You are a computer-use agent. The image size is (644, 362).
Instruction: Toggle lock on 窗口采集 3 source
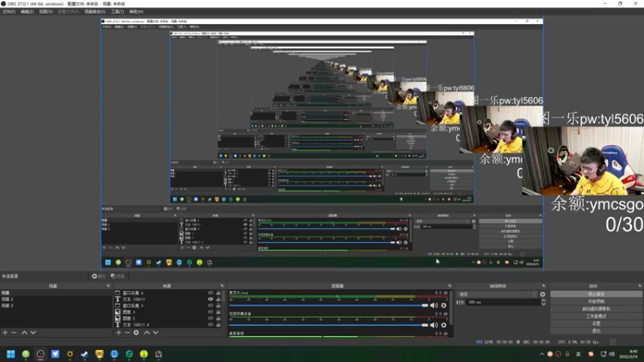218,306
